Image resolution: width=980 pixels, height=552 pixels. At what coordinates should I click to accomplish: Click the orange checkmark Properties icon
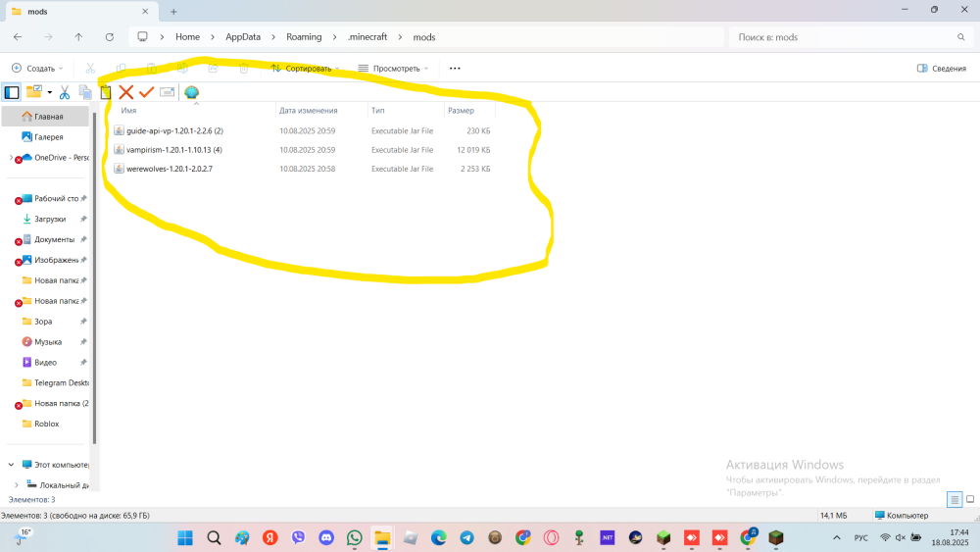tap(146, 92)
